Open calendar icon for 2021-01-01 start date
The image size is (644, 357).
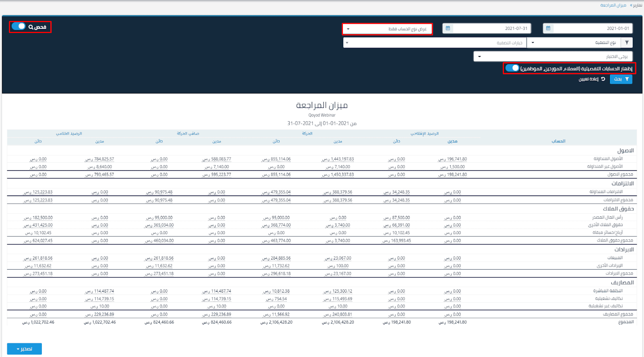[x=548, y=28]
